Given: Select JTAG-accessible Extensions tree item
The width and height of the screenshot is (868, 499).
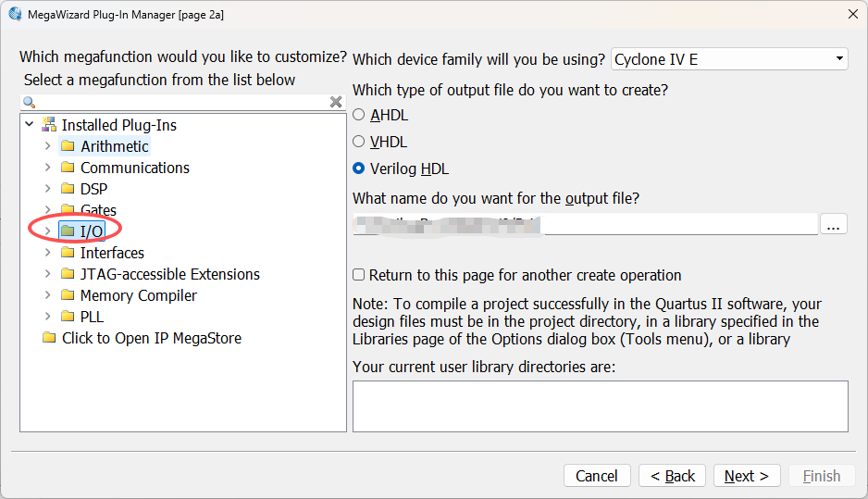Looking at the screenshot, I should coord(170,274).
